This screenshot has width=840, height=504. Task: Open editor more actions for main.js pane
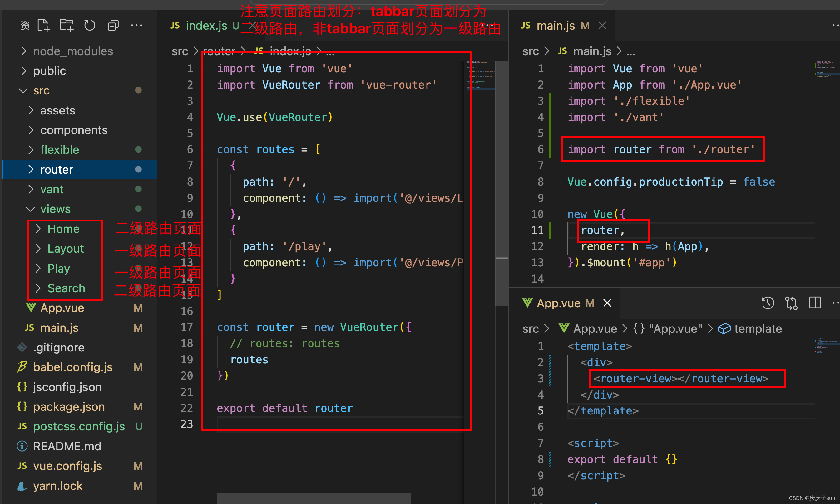836,25
